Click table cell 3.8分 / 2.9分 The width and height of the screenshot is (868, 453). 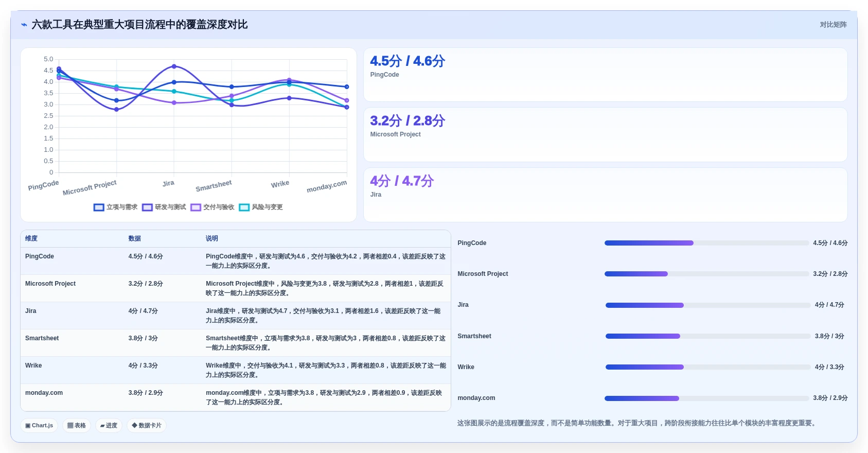pyautogui.click(x=146, y=393)
